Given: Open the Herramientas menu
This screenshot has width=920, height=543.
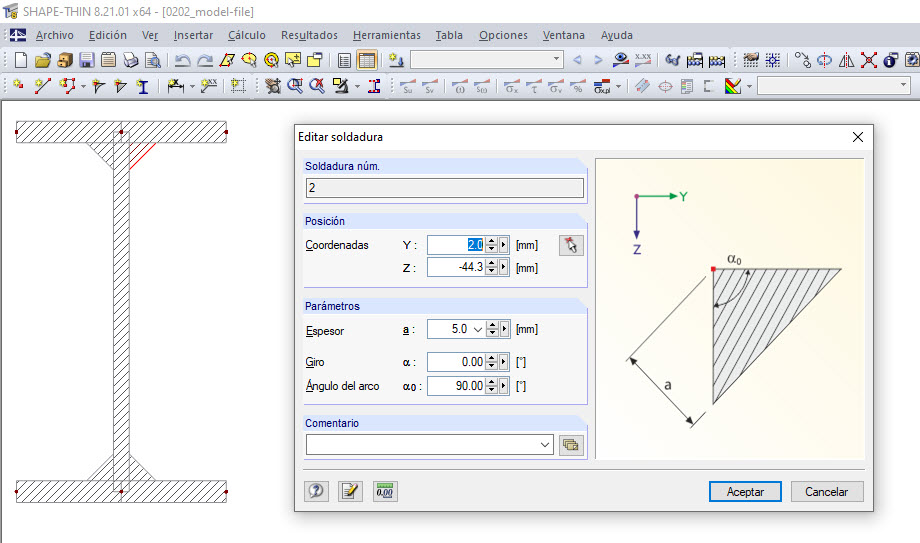Looking at the screenshot, I should 386,35.
